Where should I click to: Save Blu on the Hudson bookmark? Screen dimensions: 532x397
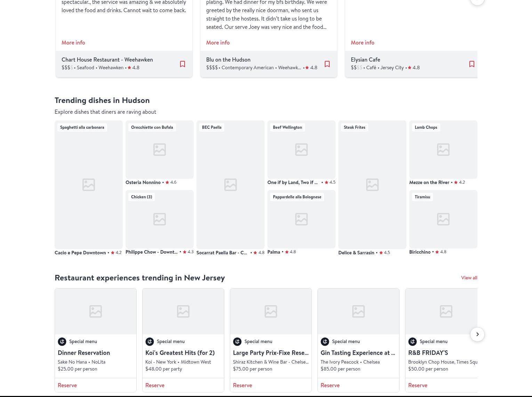(327, 64)
